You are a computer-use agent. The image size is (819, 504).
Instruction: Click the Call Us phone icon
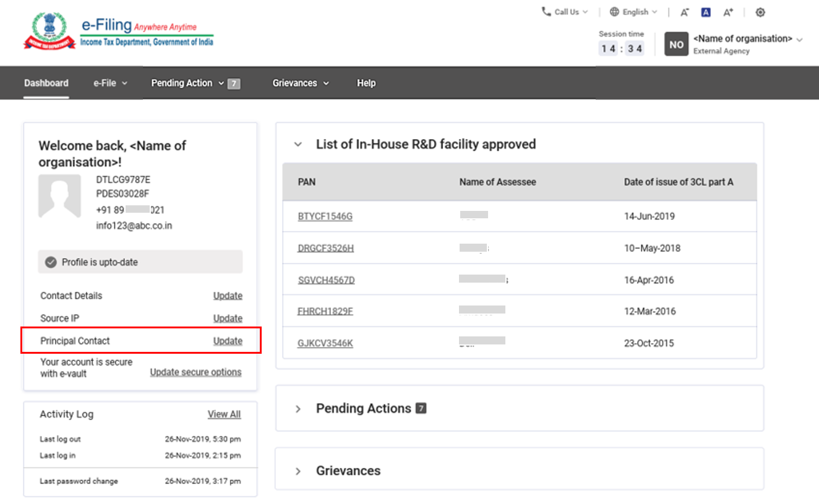coord(546,12)
